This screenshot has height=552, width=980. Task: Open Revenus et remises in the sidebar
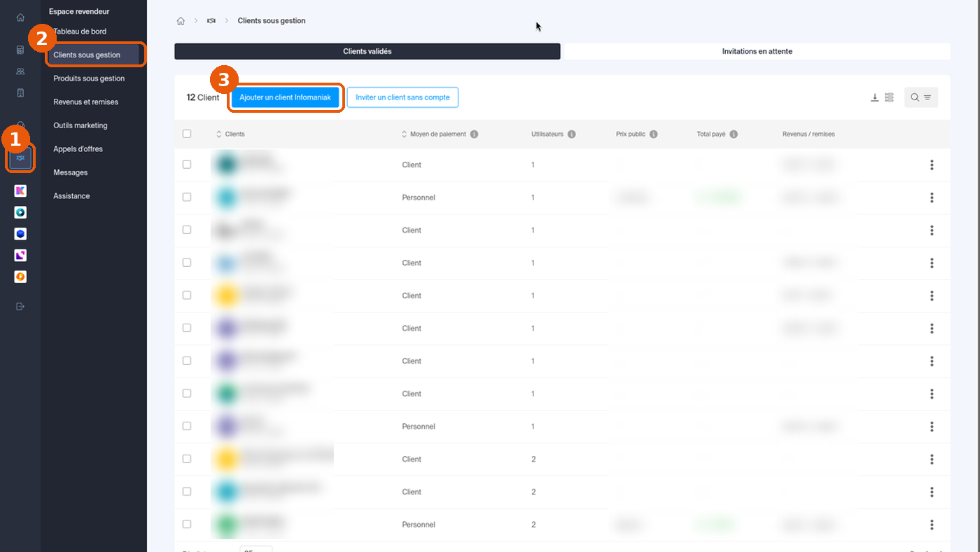tap(85, 102)
